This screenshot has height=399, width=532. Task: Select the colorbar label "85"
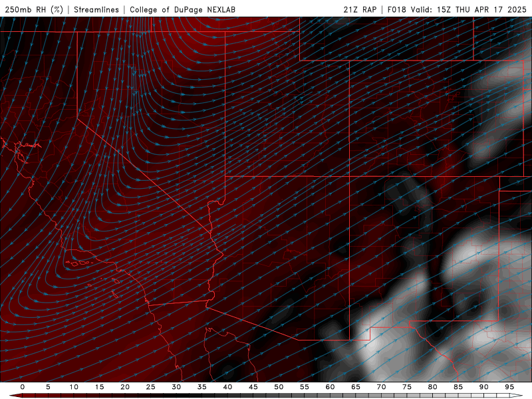(x=458, y=387)
